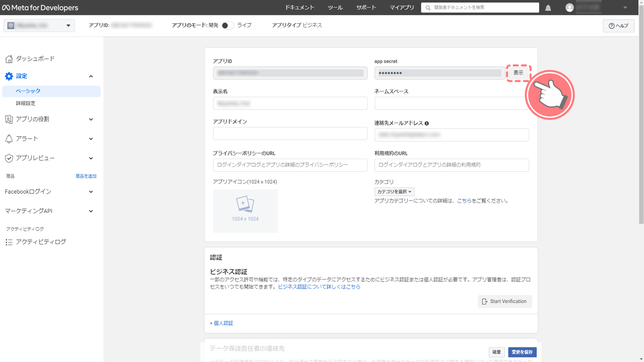The image size is (644, 362).
Task: Click the app selector gear icon
Action: (x=11, y=26)
